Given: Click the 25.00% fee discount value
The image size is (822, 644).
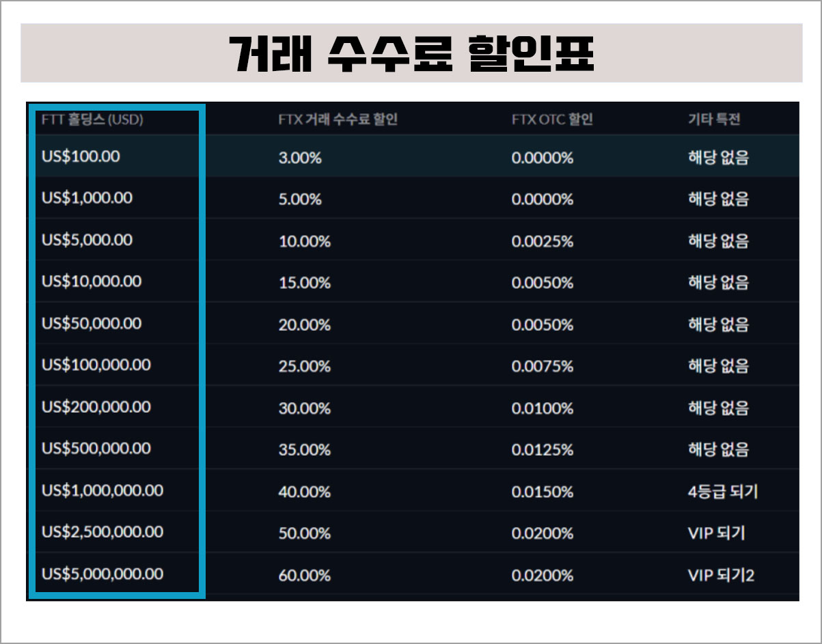Looking at the screenshot, I should pyautogui.click(x=305, y=366).
